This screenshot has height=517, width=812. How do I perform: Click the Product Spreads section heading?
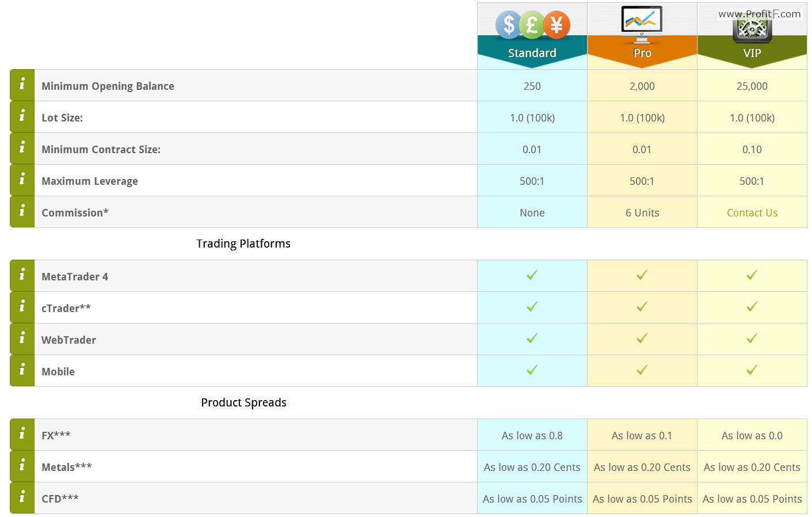click(x=243, y=402)
